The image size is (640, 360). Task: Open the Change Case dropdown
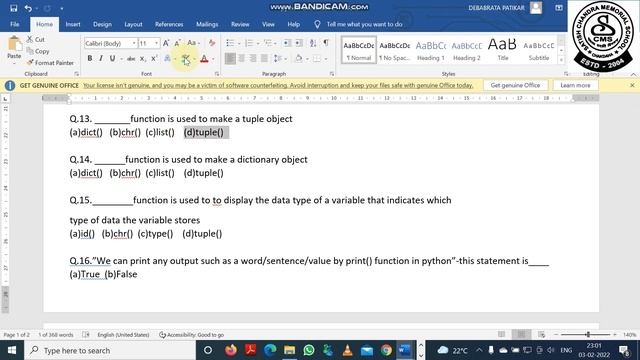tap(193, 43)
